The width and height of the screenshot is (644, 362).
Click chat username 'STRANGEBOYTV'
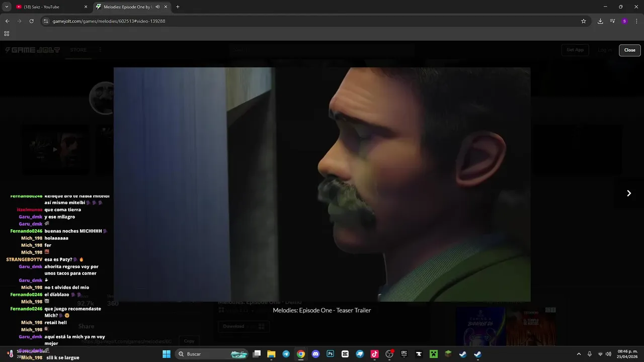point(24,259)
